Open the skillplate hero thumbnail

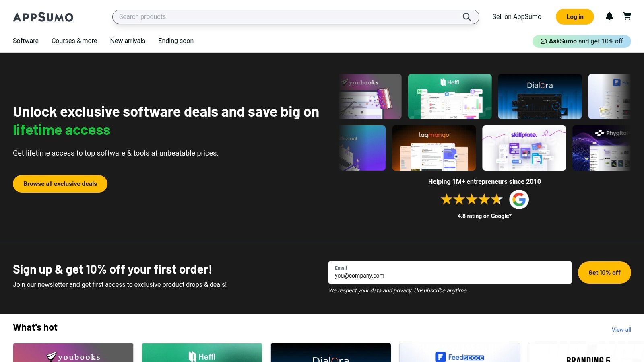point(524,148)
